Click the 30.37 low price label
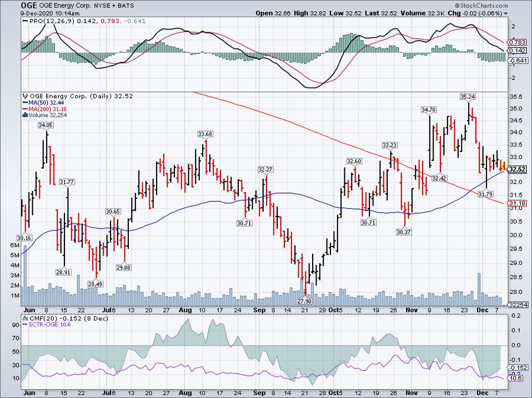Viewport: 532px width, 398px height. [403, 232]
